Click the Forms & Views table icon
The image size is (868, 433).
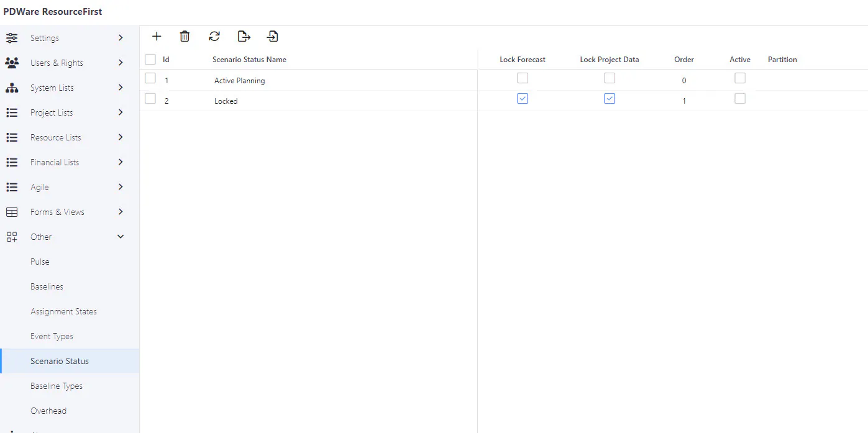tap(12, 212)
